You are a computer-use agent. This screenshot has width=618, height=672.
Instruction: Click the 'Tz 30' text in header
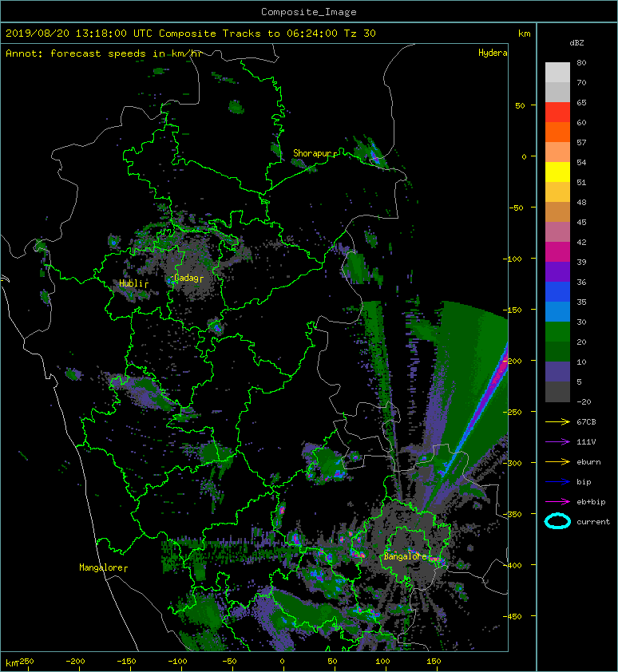(360, 34)
